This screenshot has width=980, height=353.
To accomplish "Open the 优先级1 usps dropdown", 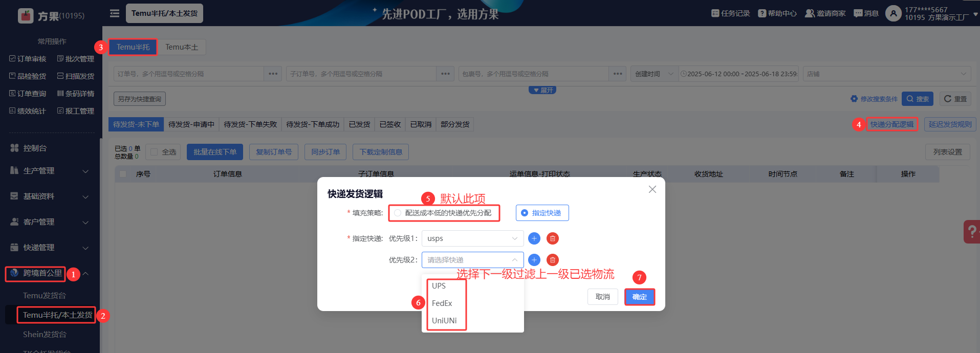I will pyautogui.click(x=473, y=238).
